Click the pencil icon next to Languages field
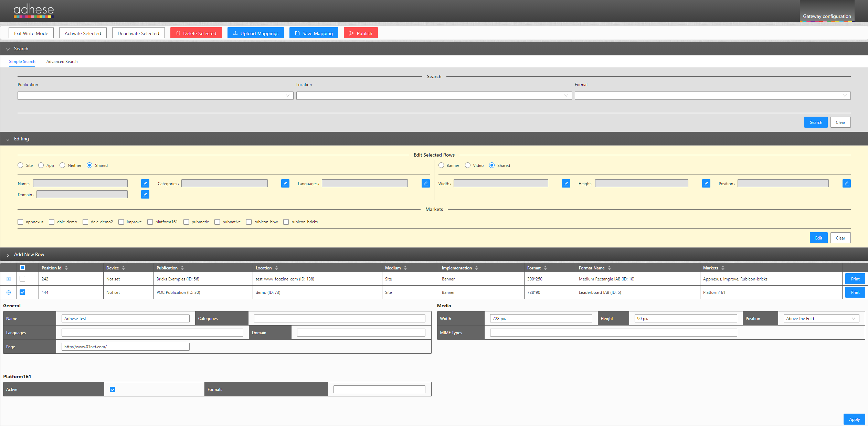 click(425, 183)
